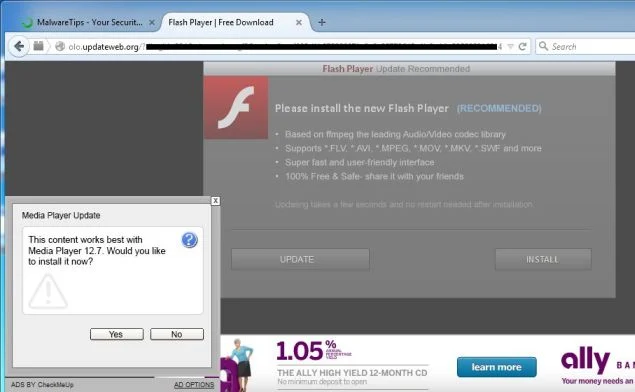This screenshot has width=635, height=392.
Task: Click the browser back arrow button
Action: 19,46
